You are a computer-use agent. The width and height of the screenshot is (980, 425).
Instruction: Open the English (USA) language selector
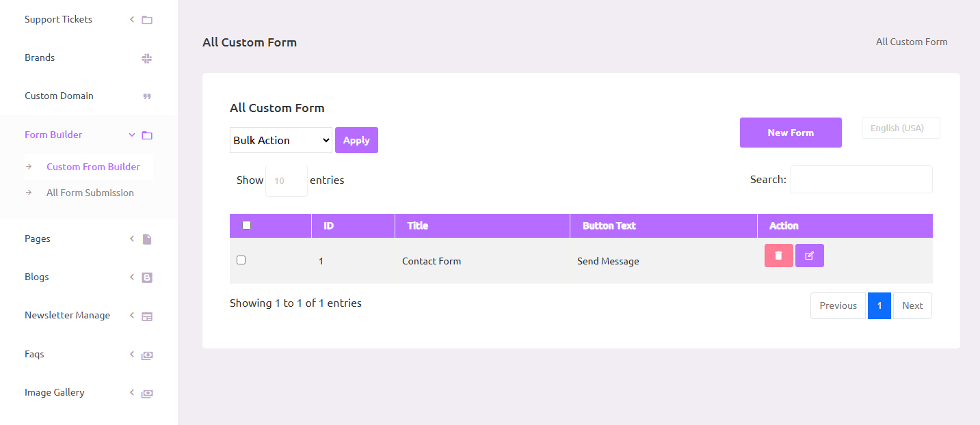tap(900, 128)
